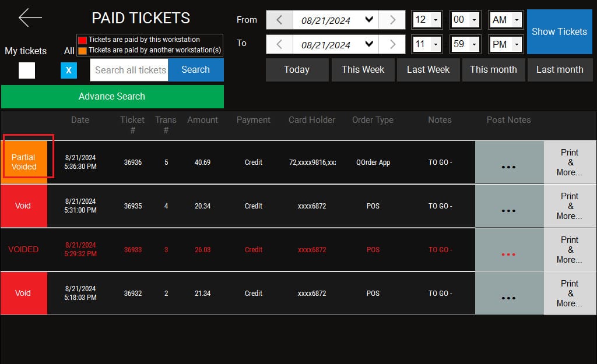Toggle the All tickets X checkbox
The height and width of the screenshot is (364, 597).
(68, 70)
